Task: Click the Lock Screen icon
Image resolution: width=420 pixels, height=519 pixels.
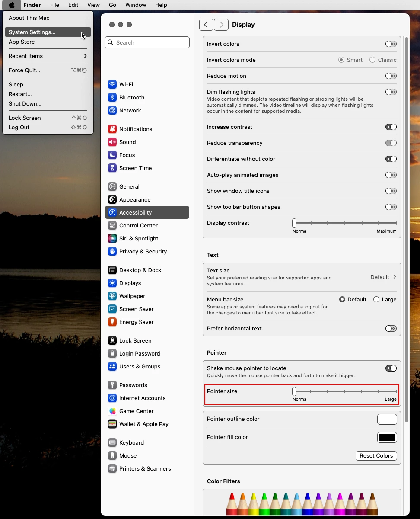Action: point(112,340)
